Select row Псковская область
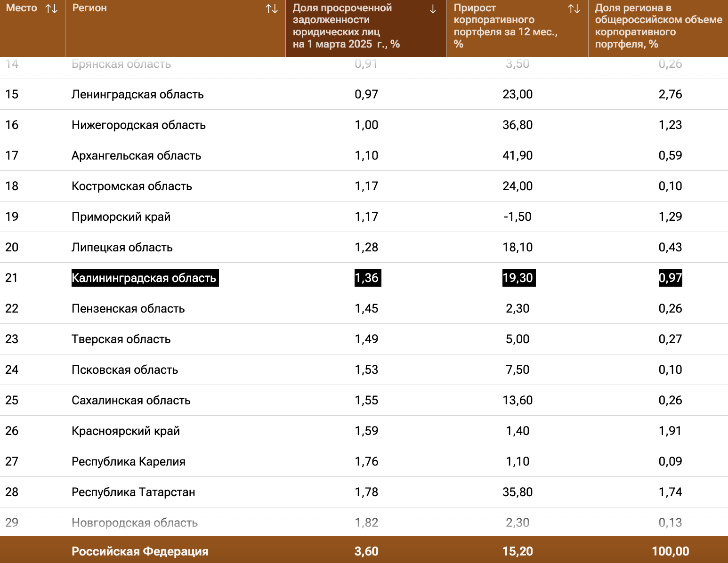The width and height of the screenshot is (728, 563). point(364,370)
